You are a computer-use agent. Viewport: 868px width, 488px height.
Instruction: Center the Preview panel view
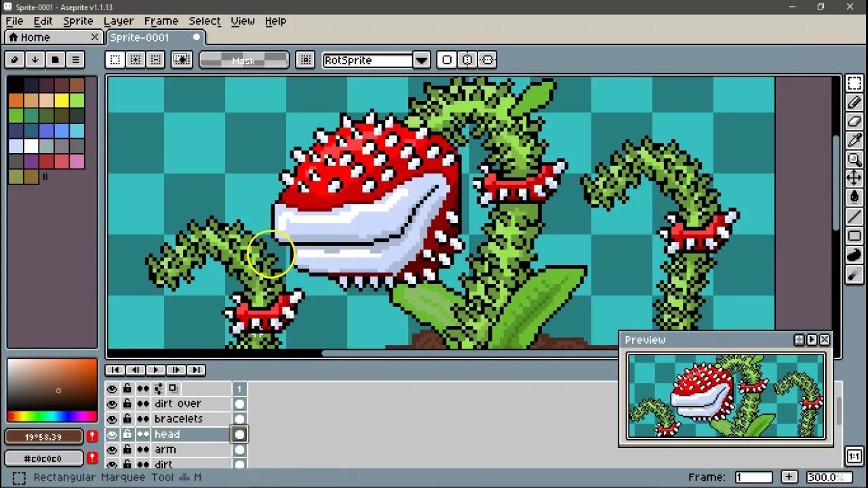(x=799, y=340)
